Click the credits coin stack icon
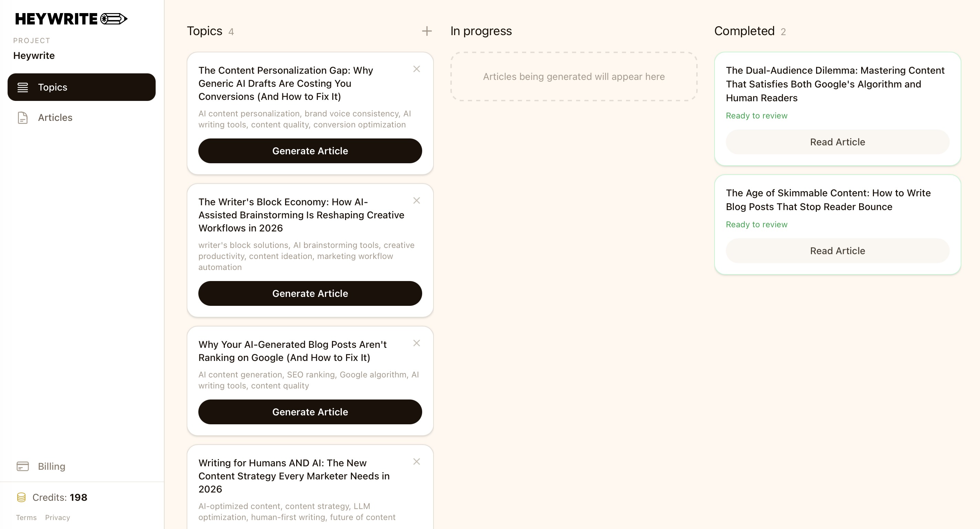The height and width of the screenshot is (529, 980). (21, 497)
